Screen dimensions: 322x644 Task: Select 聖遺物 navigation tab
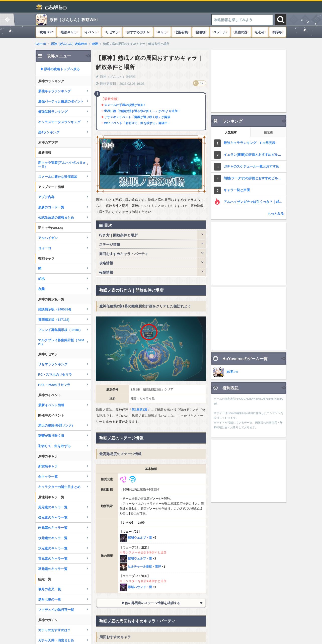tap(200, 32)
